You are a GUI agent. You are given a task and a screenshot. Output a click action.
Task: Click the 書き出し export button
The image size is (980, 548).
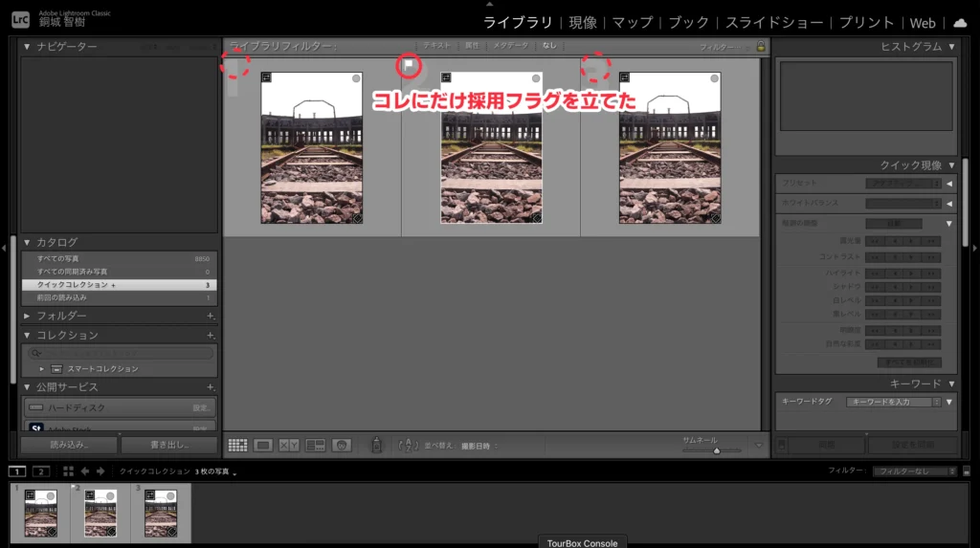click(x=169, y=445)
